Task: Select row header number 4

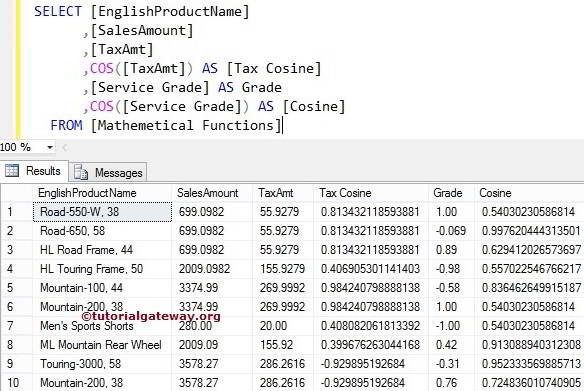Action: point(16,269)
